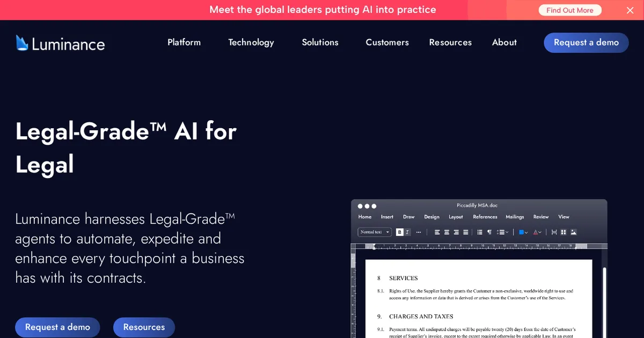The image size is (644, 338).
Task: Click the grid layout icon
Action: [563, 232]
